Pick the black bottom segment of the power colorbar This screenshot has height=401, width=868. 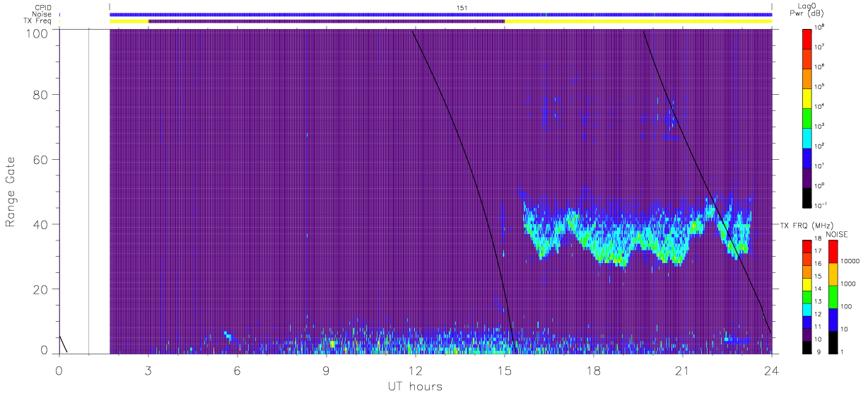point(808,197)
